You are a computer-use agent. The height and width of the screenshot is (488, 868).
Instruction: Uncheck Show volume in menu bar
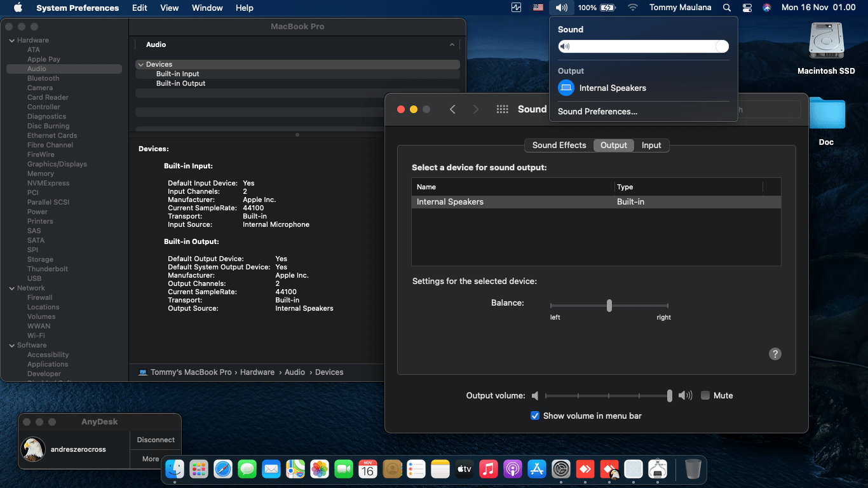click(x=535, y=416)
